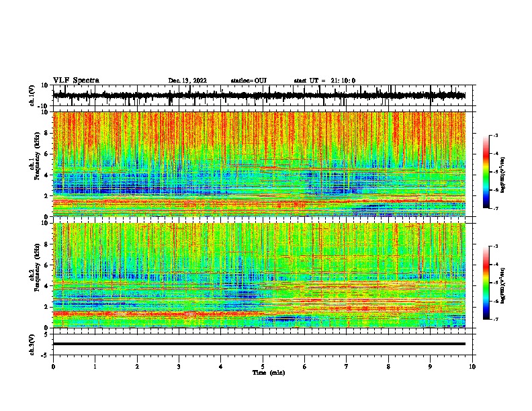Click the "6" kHz tick on ch.1 frequency axis
The height and width of the screenshot is (411, 532).
click(x=46, y=154)
